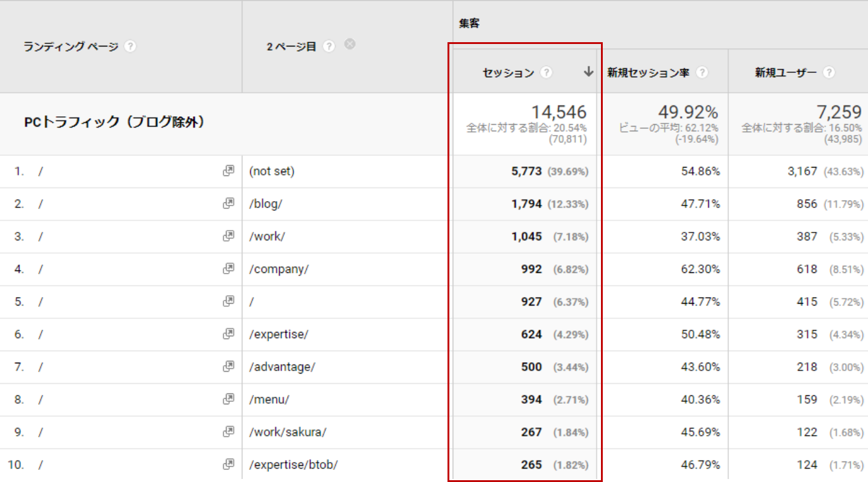Click total sessions value 14,546
The image size is (868, 482).
point(559,112)
